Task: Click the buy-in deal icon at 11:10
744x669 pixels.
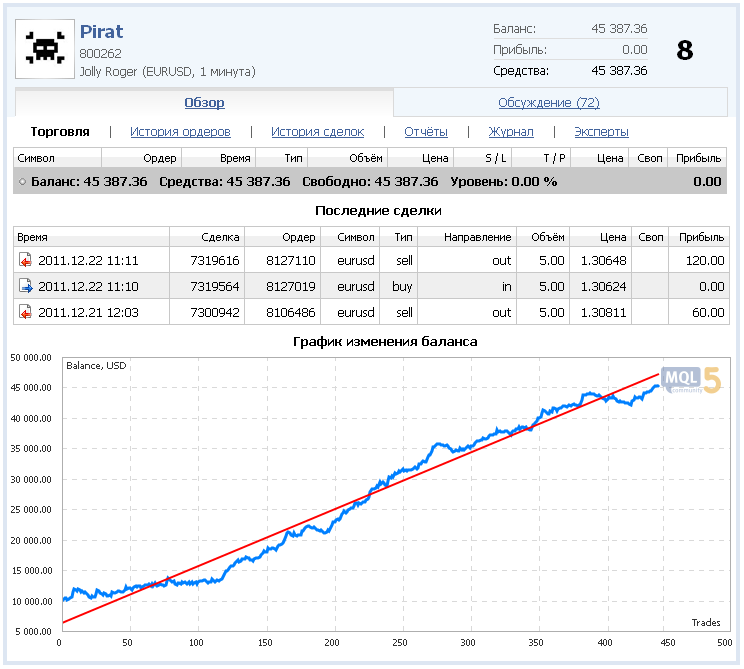Action: 25,286
